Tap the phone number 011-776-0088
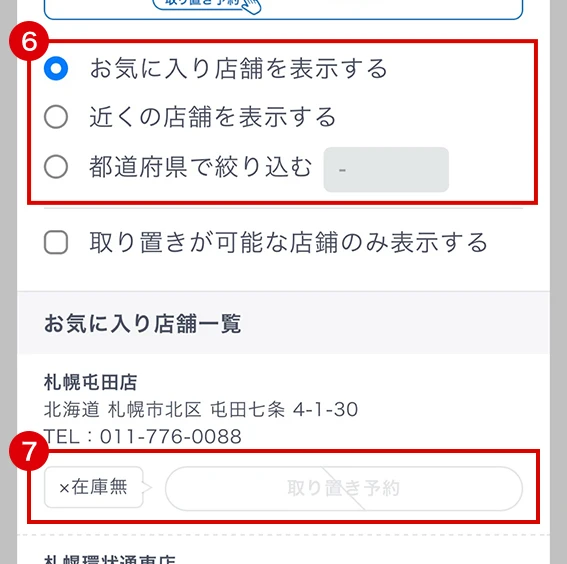The image size is (567, 564). pyautogui.click(x=171, y=436)
